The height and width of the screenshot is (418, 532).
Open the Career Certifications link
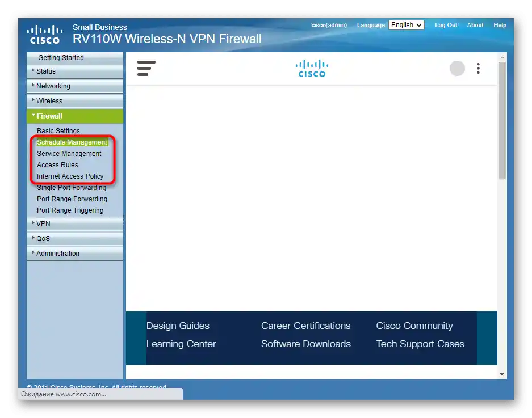pos(305,326)
